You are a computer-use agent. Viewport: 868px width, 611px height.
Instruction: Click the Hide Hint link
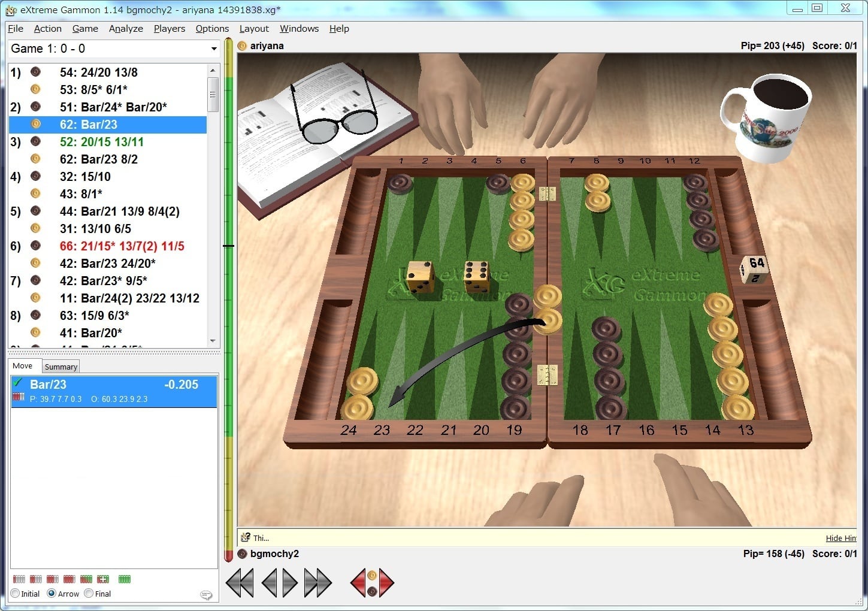point(841,538)
